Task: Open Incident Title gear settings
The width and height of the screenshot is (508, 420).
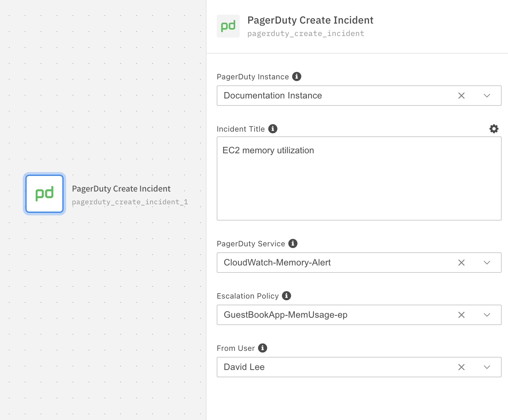Action: [x=494, y=129]
